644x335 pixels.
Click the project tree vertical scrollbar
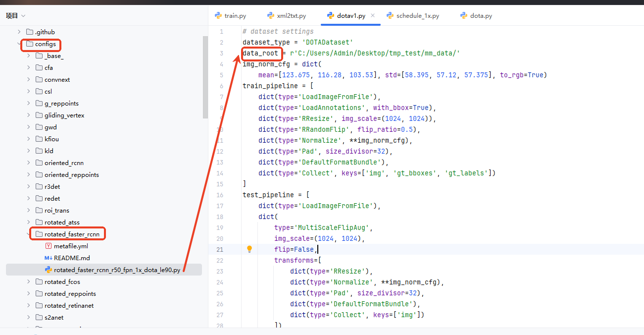click(x=205, y=77)
